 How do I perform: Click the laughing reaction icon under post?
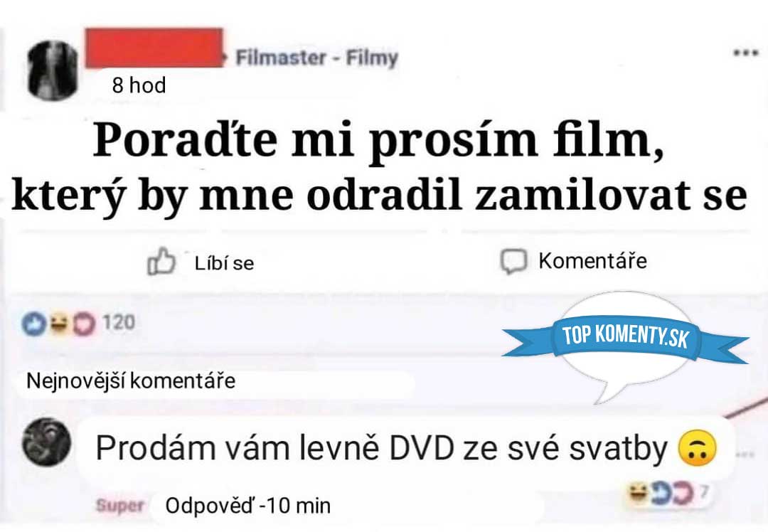click(x=59, y=324)
